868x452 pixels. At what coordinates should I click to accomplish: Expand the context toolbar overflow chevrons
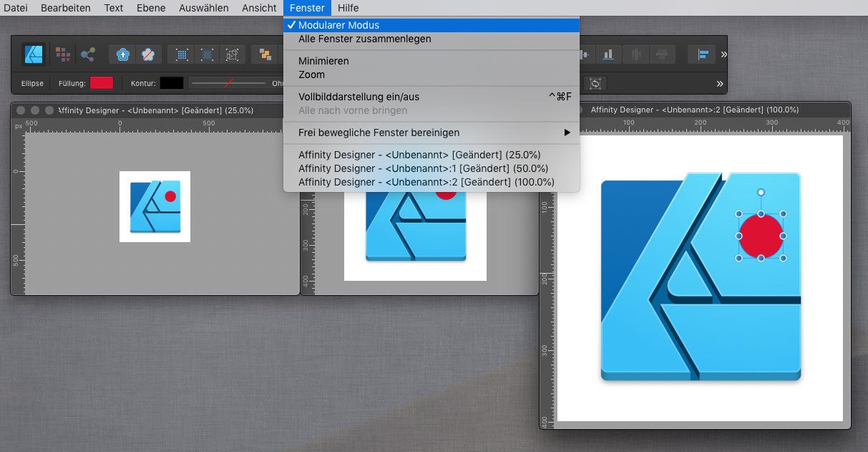coord(719,84)
